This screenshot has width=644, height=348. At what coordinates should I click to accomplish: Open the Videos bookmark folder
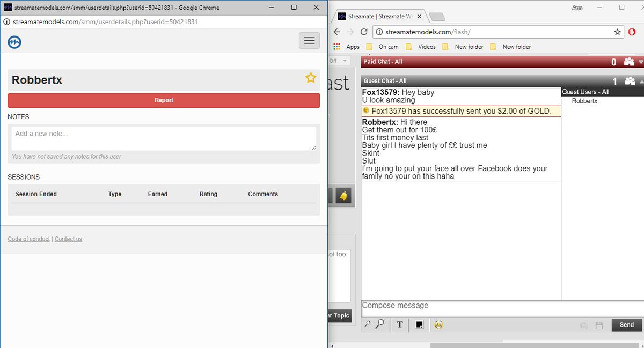click(421, 47)
